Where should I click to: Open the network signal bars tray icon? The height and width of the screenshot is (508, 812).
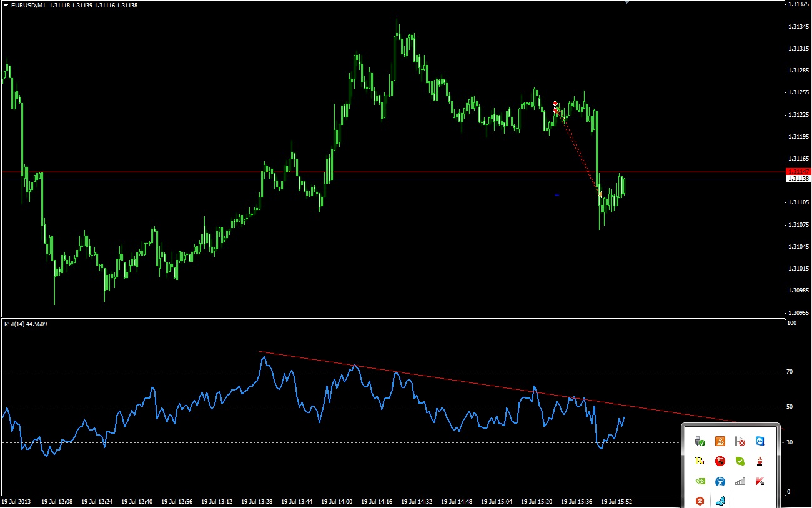[740, 482]
